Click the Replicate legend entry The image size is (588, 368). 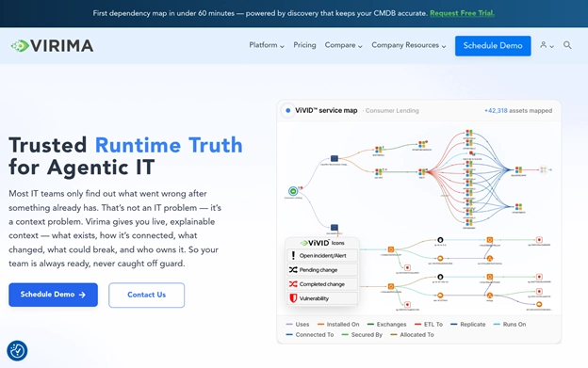[468, 324]
